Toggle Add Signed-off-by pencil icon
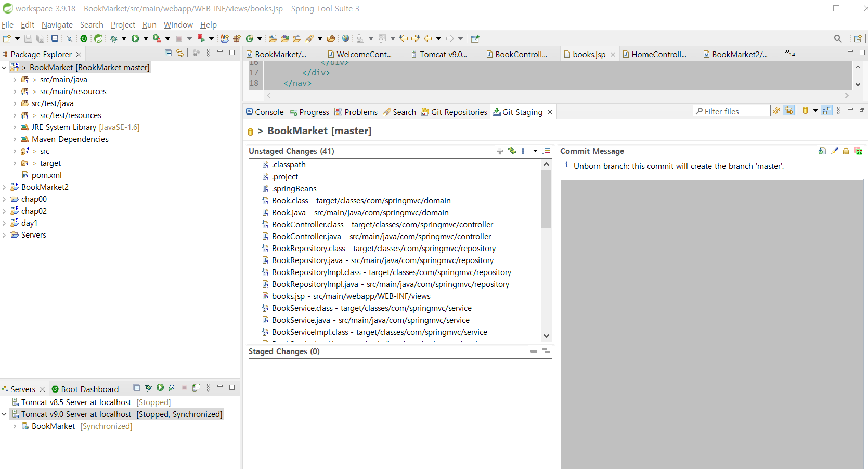This screenshot has width=868, height=469. pos(834,151)
